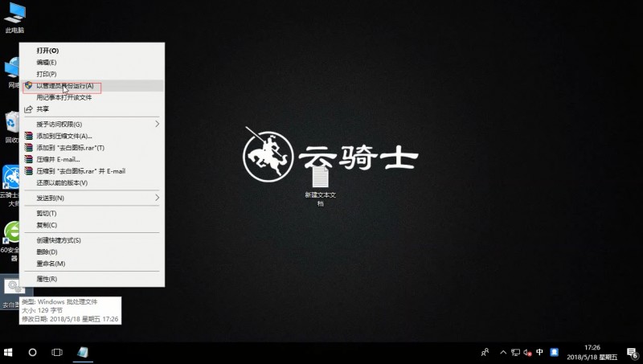Show hidden tray icons chevron
643x364 pixels.
(503, 352)
